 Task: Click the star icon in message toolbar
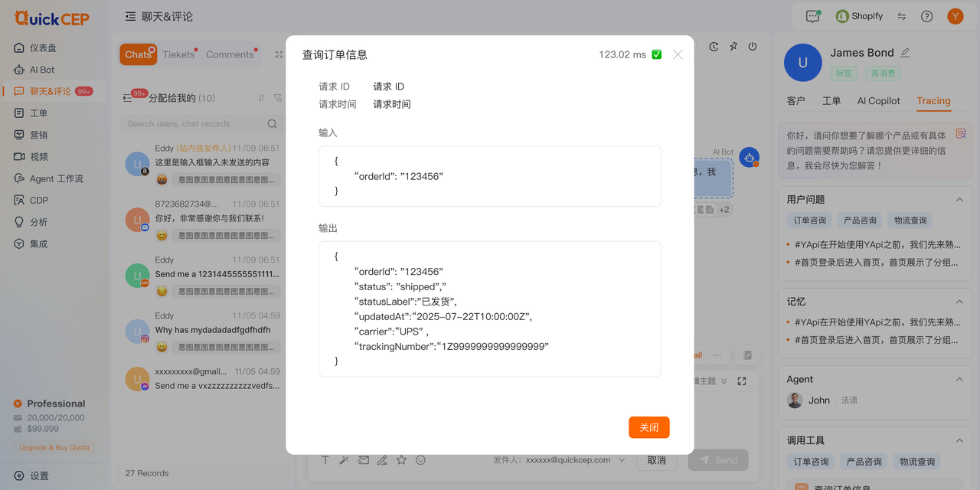tap(401, 460)
